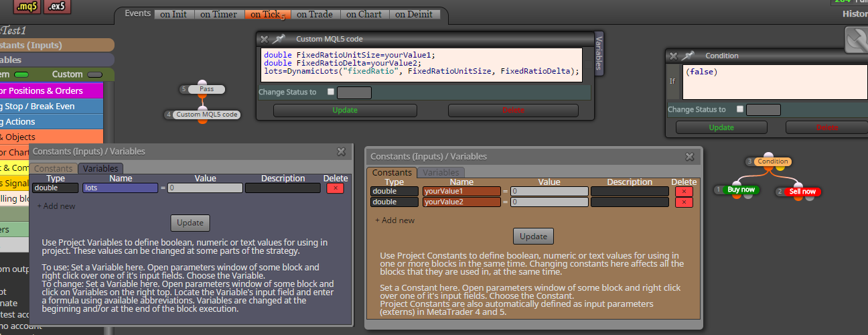Open type dropdown for lots variable

tap(55, 188)
